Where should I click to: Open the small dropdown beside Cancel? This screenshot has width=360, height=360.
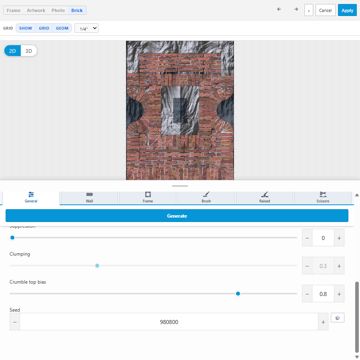pos(309,10)
